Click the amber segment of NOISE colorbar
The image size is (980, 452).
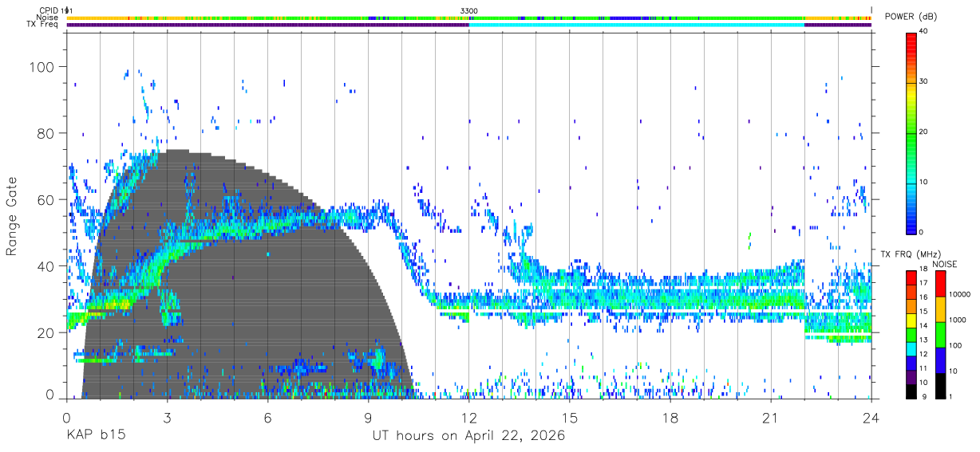tap(940, 309)
